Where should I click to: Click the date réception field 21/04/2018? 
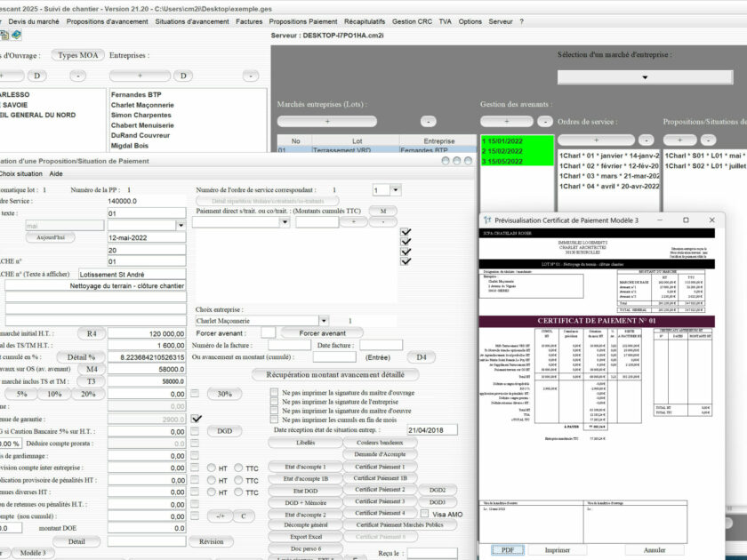(x=432, y=429)
